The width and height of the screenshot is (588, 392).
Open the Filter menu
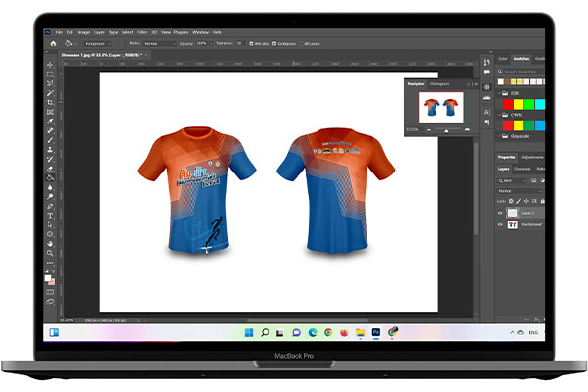[x=142, y=32]
